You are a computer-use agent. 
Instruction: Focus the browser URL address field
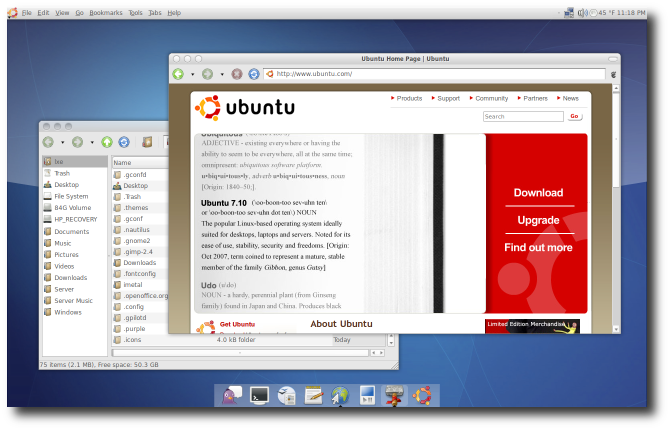point(434,74)
